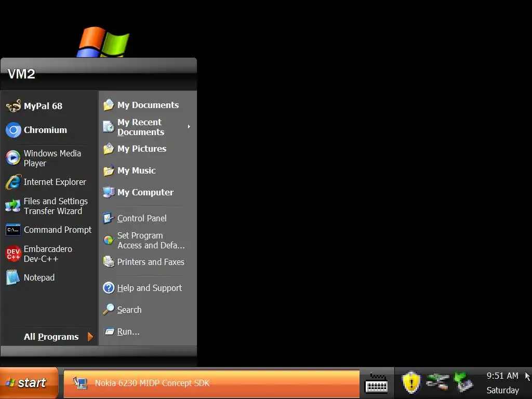
Task: Click the "Command Prompt" text
Action: point(58,230)
